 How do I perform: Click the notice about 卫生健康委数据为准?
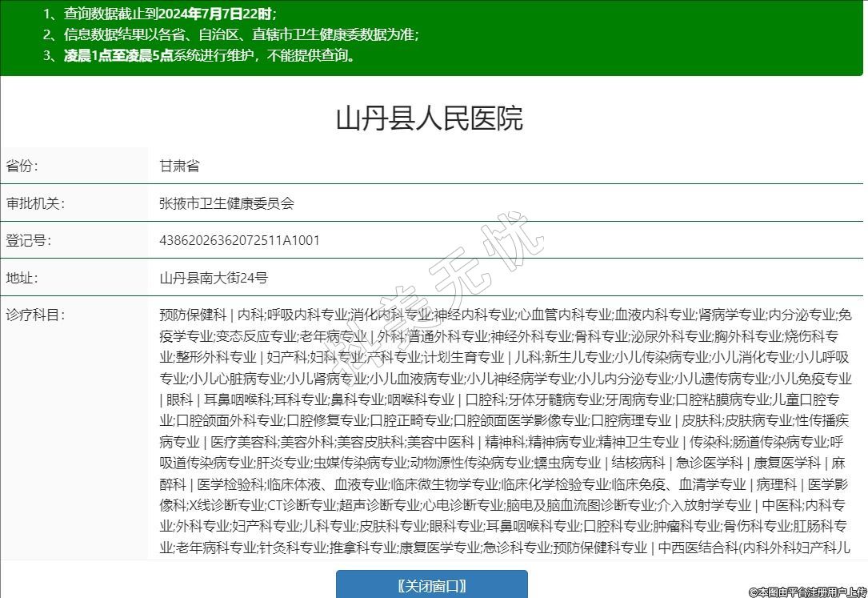(230, 34)
